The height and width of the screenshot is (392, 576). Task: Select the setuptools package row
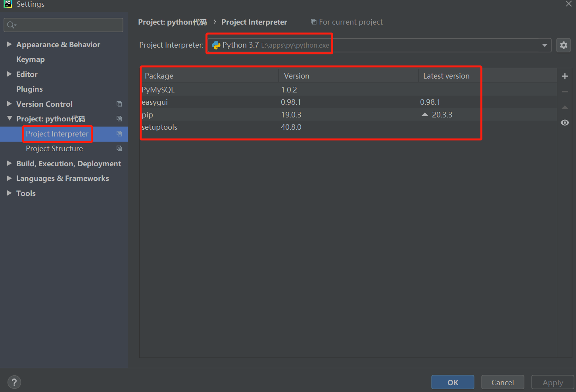tap(348, 127)
